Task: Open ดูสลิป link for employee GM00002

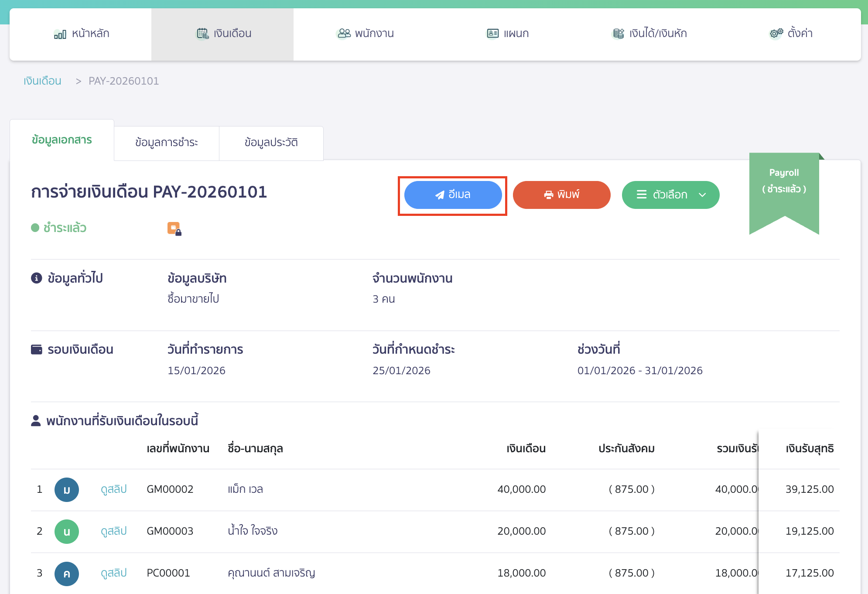Action: (x=113, y=489)
